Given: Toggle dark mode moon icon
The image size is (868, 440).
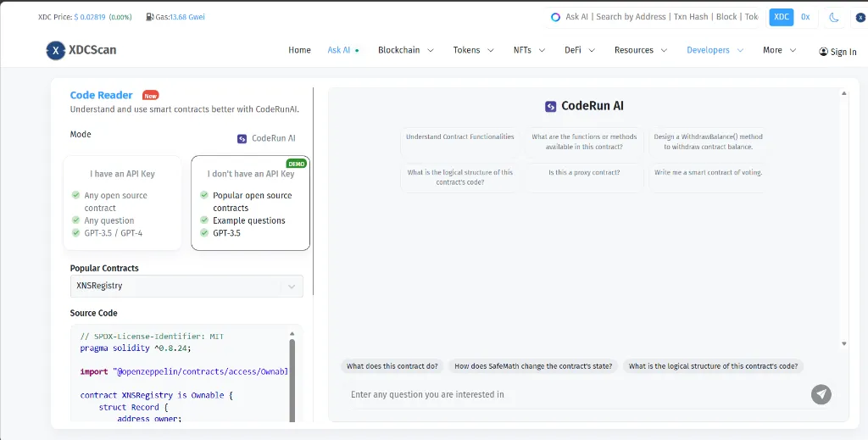Looking at the screenshot, I should click(x=834, y=17).
